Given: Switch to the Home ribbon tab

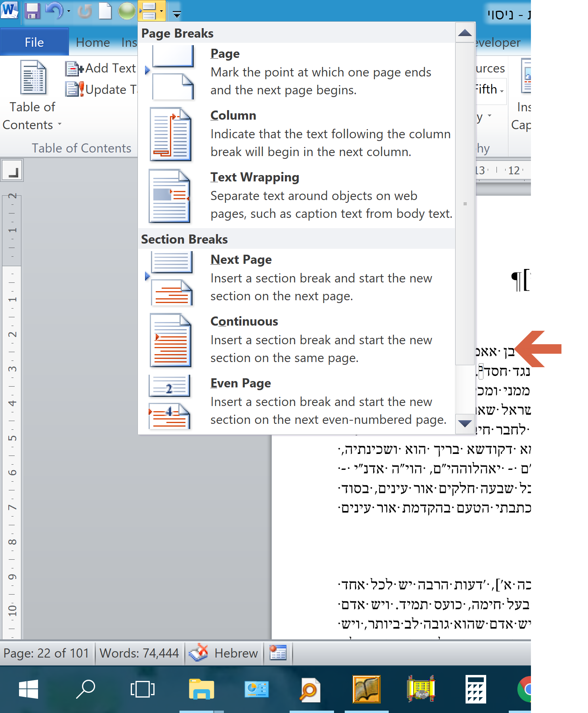Looking at the screenshot, I should coord(93,42).
